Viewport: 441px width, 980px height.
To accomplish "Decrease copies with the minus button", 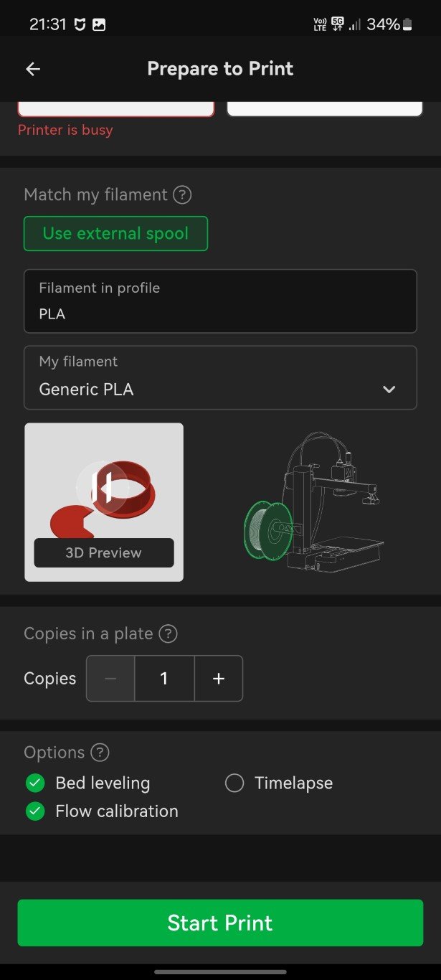I will click(x=110, y=678).
